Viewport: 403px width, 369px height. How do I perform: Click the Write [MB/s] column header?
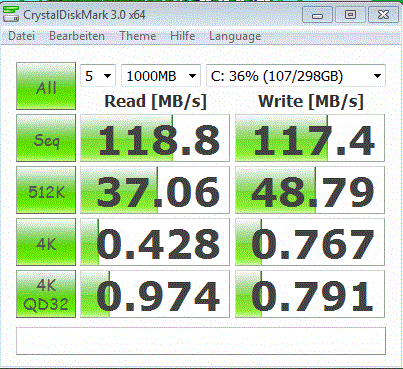(x=311, y=101)
